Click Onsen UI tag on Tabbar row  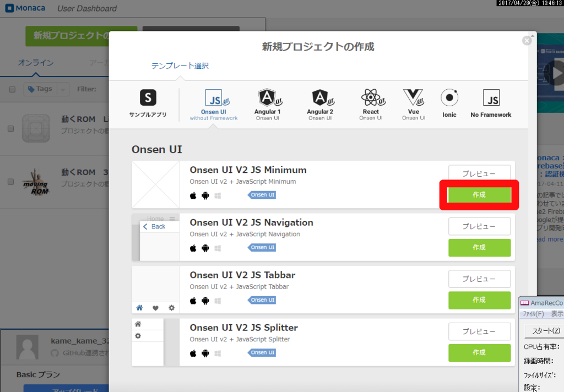point(262,300)
